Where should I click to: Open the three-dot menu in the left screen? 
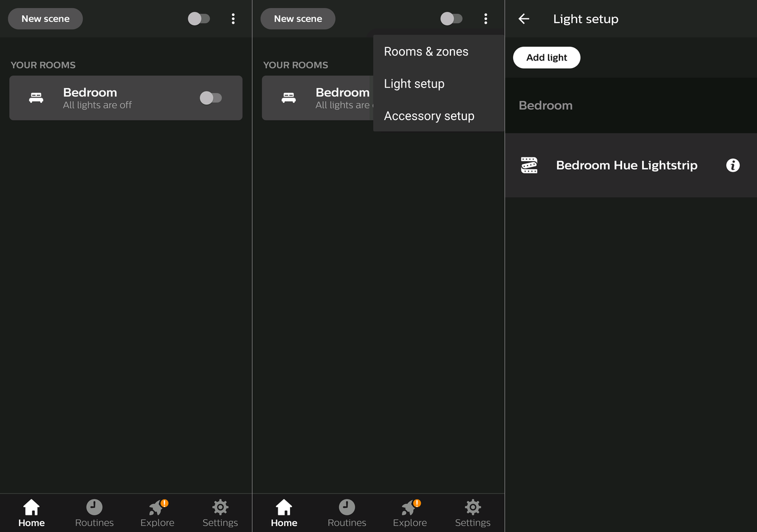[x=233, y=19]
